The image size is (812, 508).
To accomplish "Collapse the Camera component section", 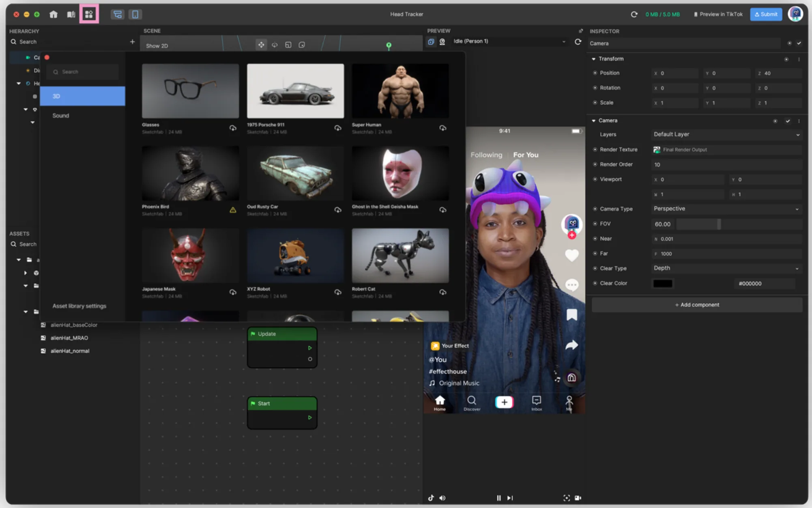I will [x=594, y=121].
